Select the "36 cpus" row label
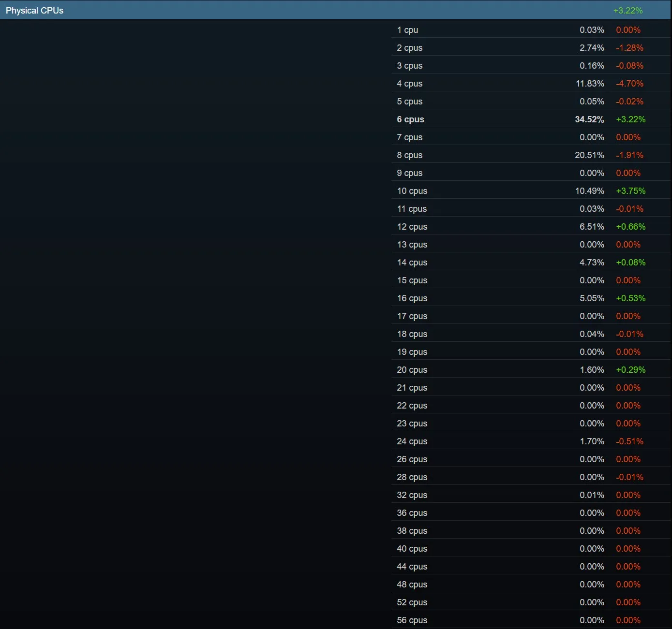672x629 pixels. [412, 513]
